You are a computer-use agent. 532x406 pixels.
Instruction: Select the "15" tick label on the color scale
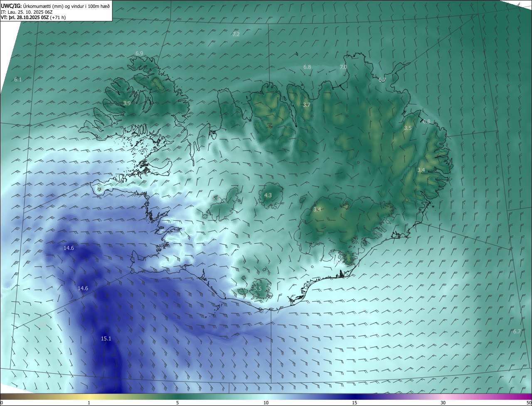(x=355, y=403)
